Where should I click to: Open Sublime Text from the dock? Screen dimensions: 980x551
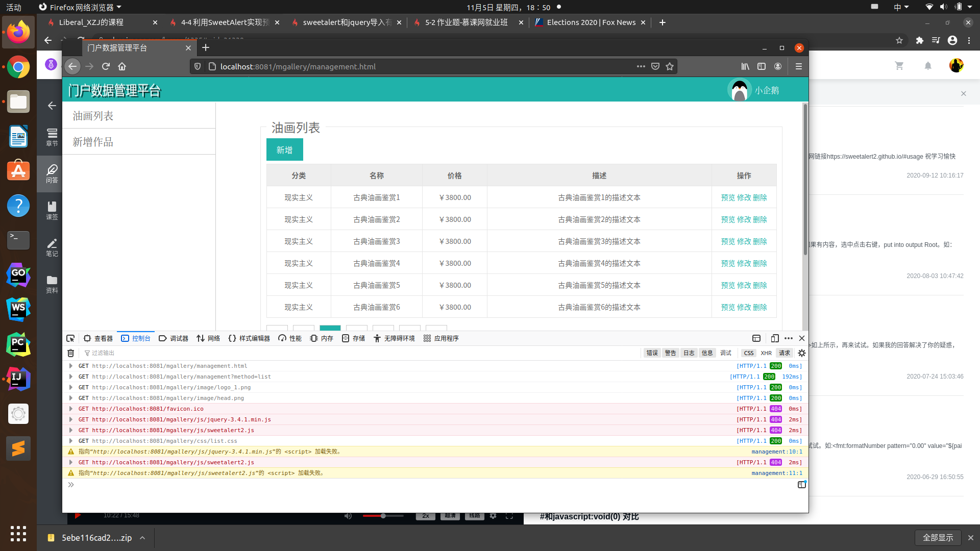tap(18, 448)
